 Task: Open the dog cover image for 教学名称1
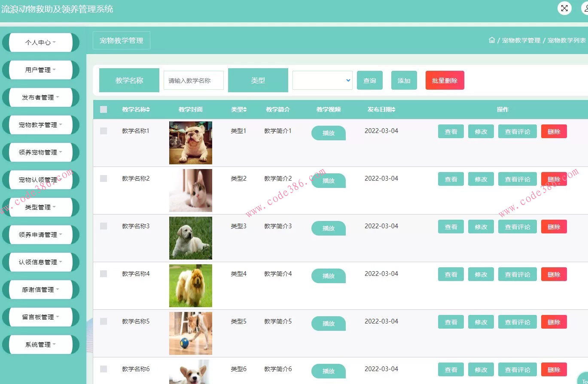(x=190, y=143)
